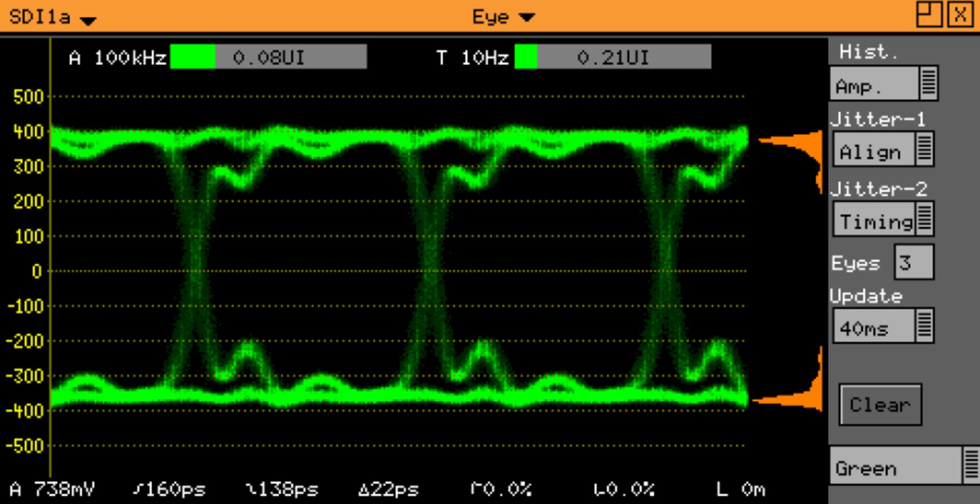
Task: Click the A 738mV amplitude readout
Action: [52, 489]
